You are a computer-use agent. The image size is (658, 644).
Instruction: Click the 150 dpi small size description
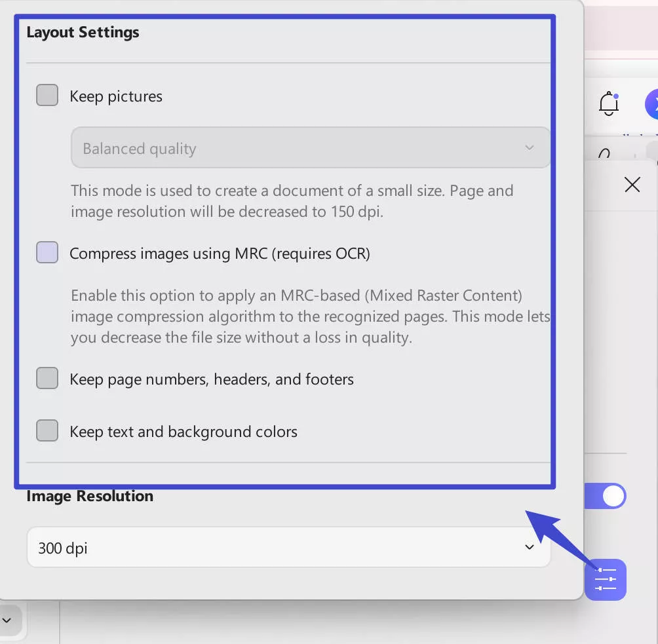coord(292,201)
